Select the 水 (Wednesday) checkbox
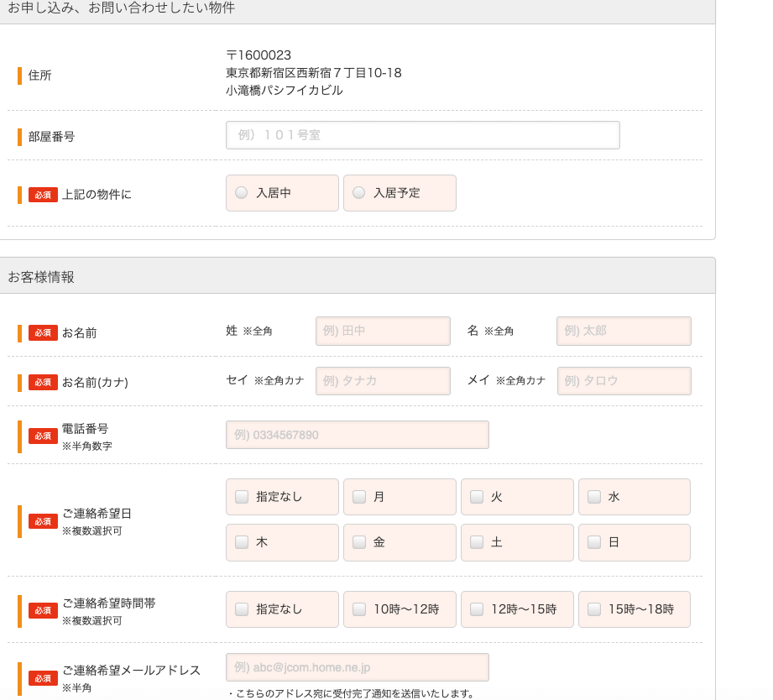The image size is (773, 700). pyautogui.click(x=594, y=497)
